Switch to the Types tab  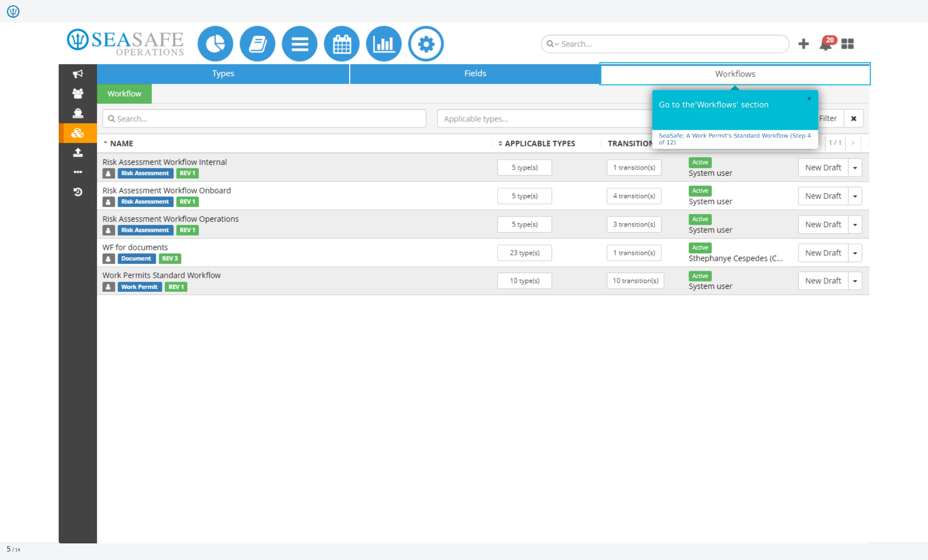tap(223, 74)
